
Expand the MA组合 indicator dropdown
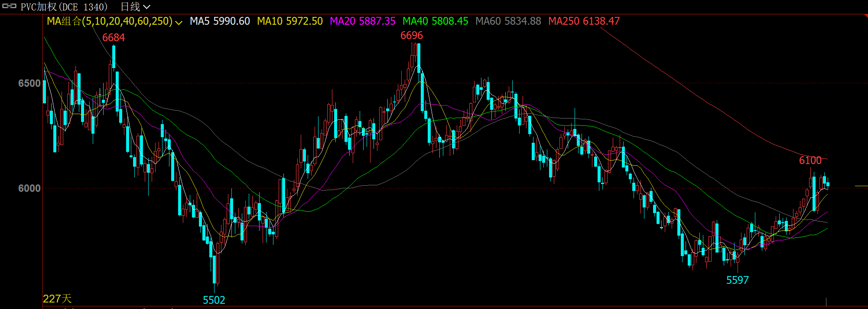pyautogui.click(x=179, y=22)
